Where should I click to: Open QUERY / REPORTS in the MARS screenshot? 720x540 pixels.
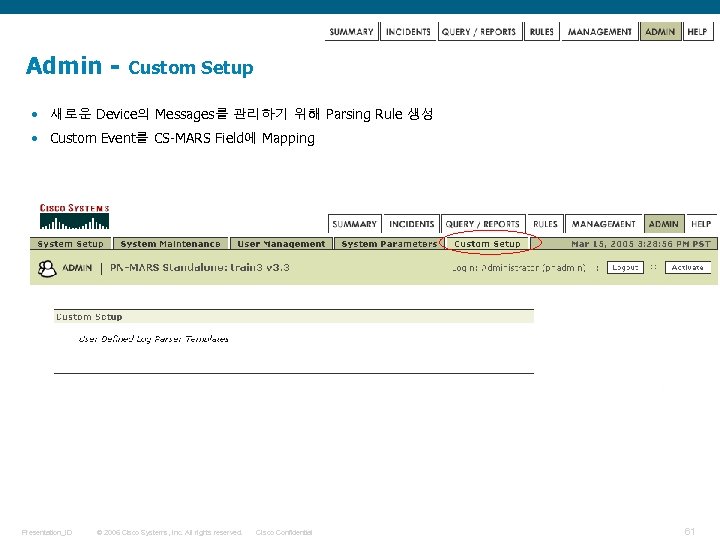[x=483, y=224]
